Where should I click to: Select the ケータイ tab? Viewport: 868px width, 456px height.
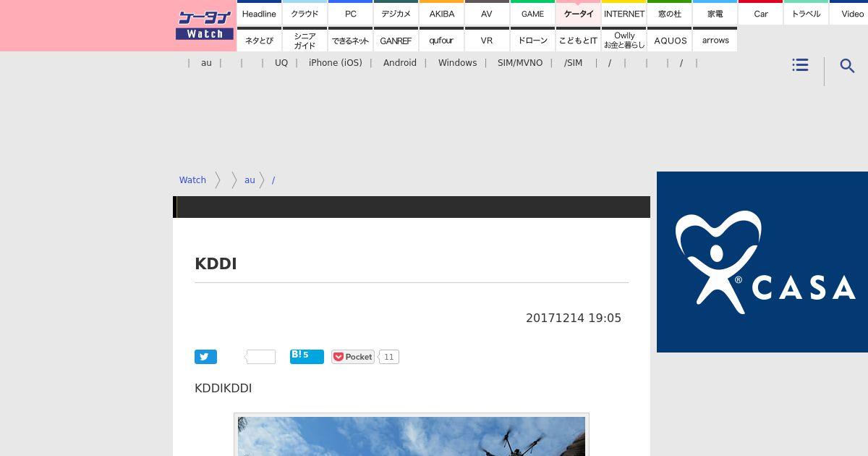pos(578,13)
